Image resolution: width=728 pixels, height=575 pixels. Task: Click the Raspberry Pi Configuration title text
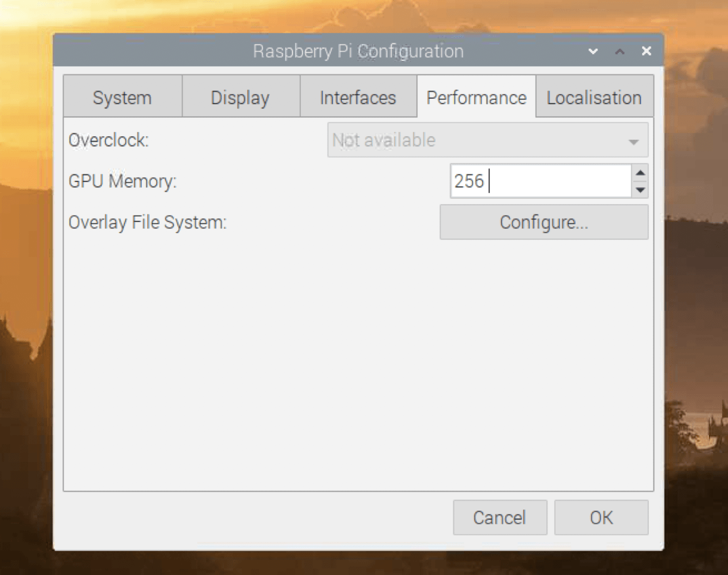[358, 51]
